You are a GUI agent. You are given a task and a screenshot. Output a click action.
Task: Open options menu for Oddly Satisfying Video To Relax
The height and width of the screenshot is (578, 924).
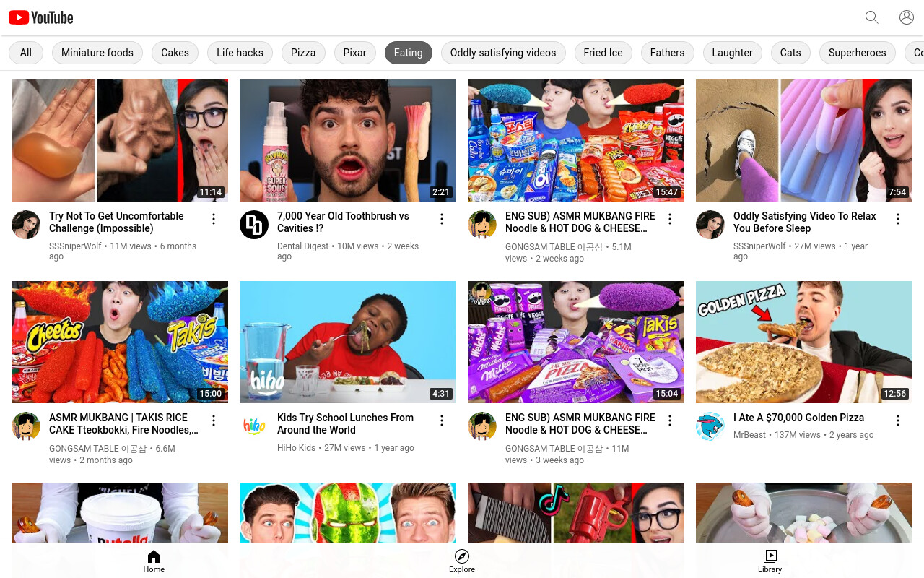[x=898, y=219]
